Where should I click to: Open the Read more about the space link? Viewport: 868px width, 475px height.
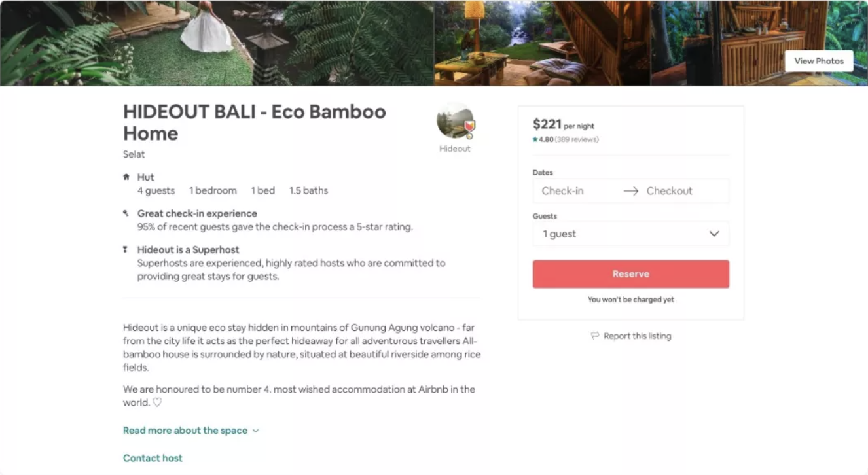click(x=185, y=431)
